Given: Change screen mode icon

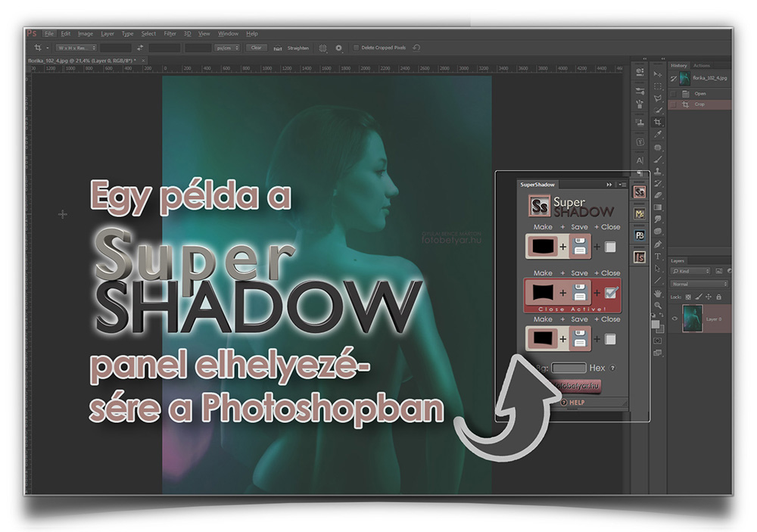Looking at the screenshot, I should (x=658, y=353).
